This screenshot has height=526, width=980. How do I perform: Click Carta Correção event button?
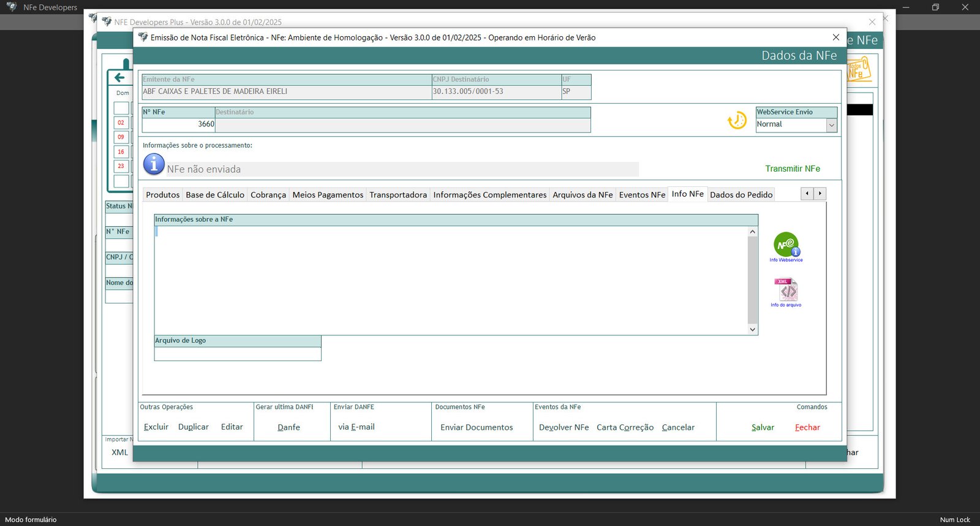coord(625,427)
